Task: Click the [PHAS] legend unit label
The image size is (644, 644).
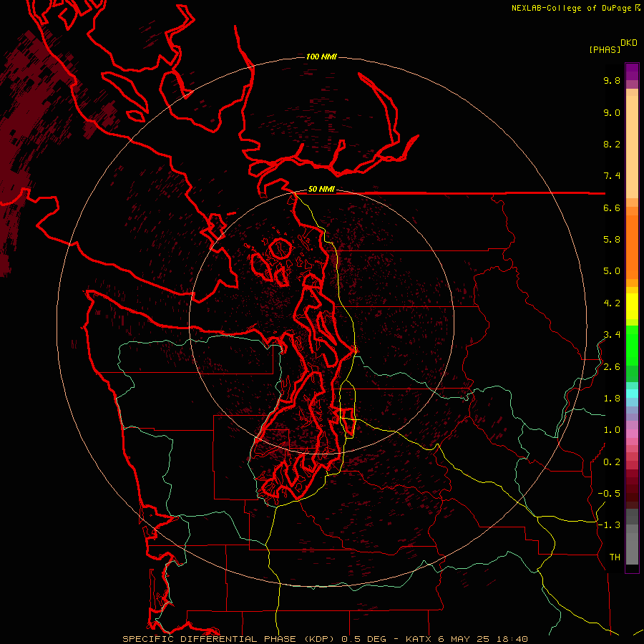Action: [x=605, y=49]
